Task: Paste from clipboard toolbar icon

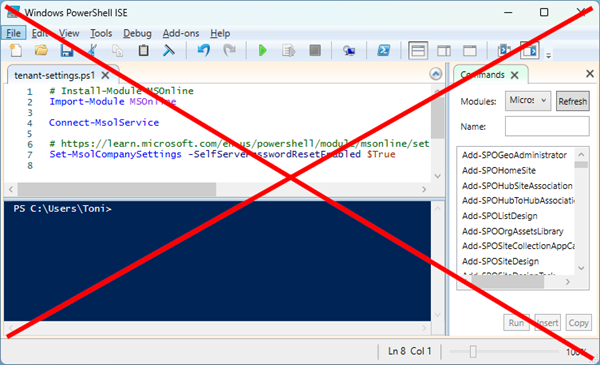Action: pyautogui.click(x=143, y=51)
